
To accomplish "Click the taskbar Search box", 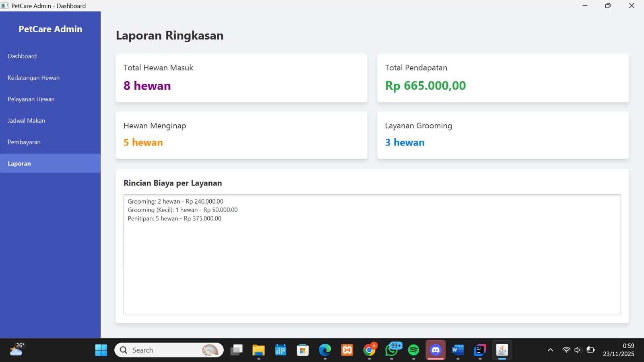I will [169, 350].
